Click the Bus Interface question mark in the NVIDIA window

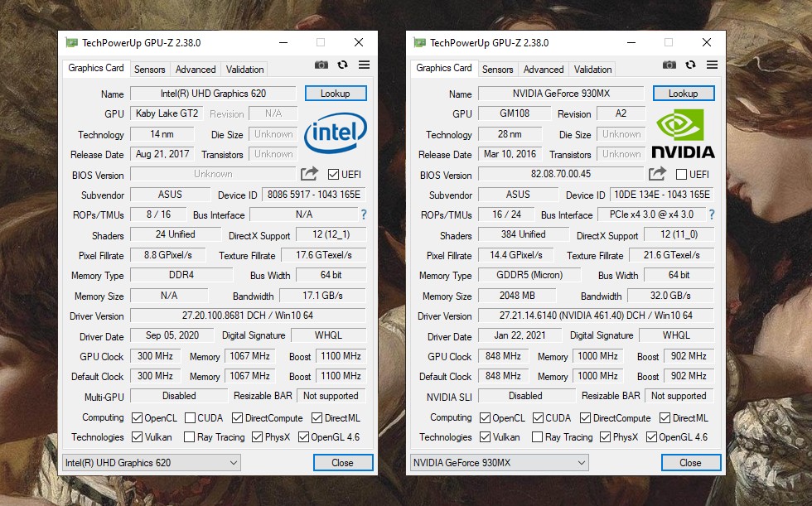click(711, 214)
